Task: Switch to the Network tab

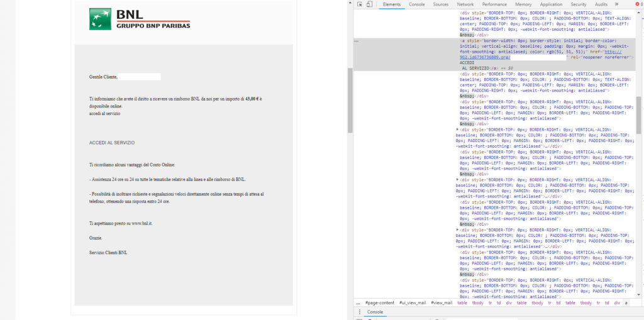Action: point(465,4)
